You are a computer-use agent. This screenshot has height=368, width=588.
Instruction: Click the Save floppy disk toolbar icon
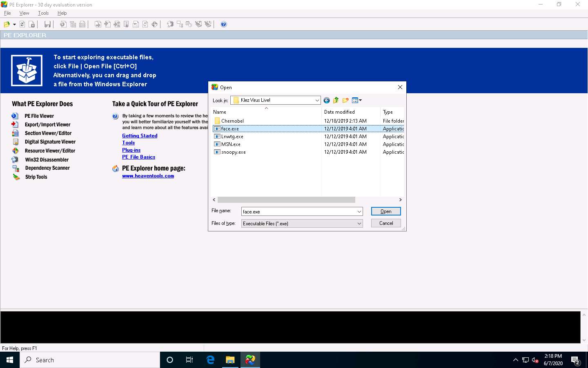[48, 25]
